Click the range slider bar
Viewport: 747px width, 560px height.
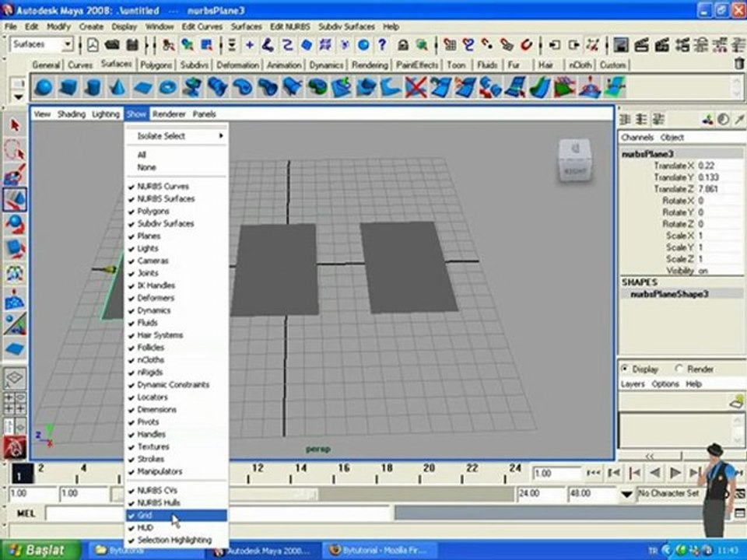[x=314, y=495]
